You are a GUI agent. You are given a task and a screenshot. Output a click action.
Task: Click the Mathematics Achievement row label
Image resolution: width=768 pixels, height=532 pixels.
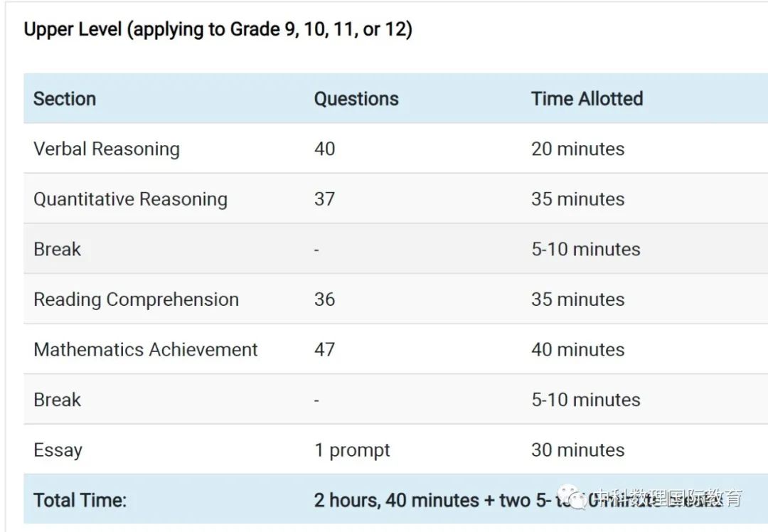[x=146, y=349]
